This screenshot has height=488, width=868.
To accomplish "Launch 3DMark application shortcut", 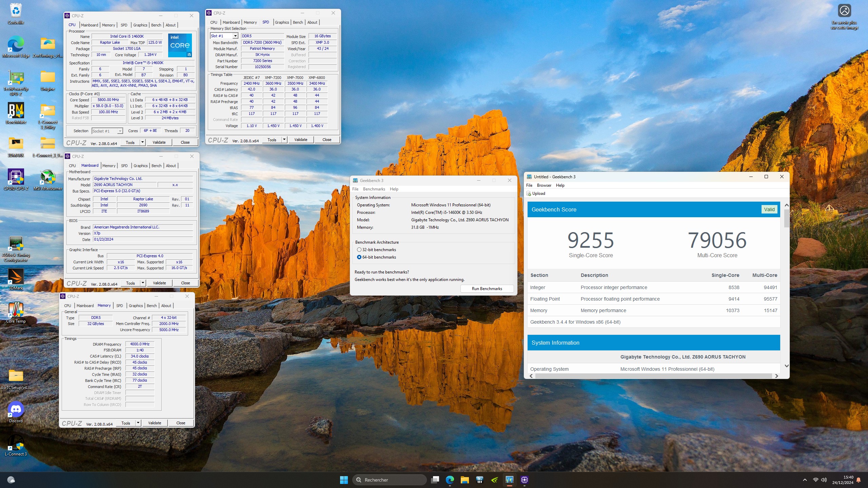I will [16, 279].
